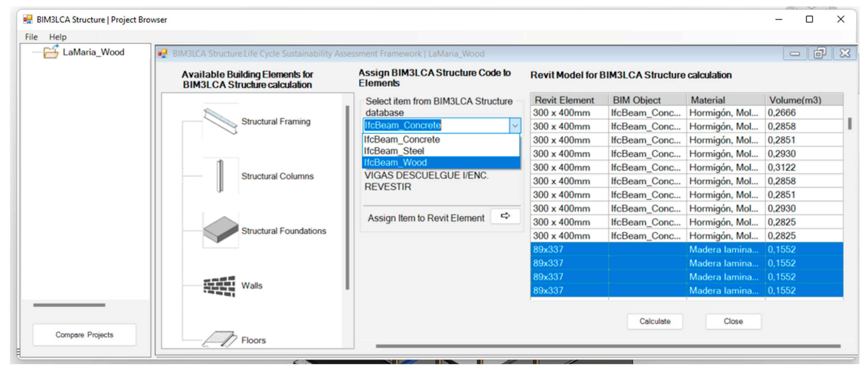Image resolution: width=868 pixels, height=374 pixels.
Task: Click the restore icon of inner window
Action: [x=820, y=53]
